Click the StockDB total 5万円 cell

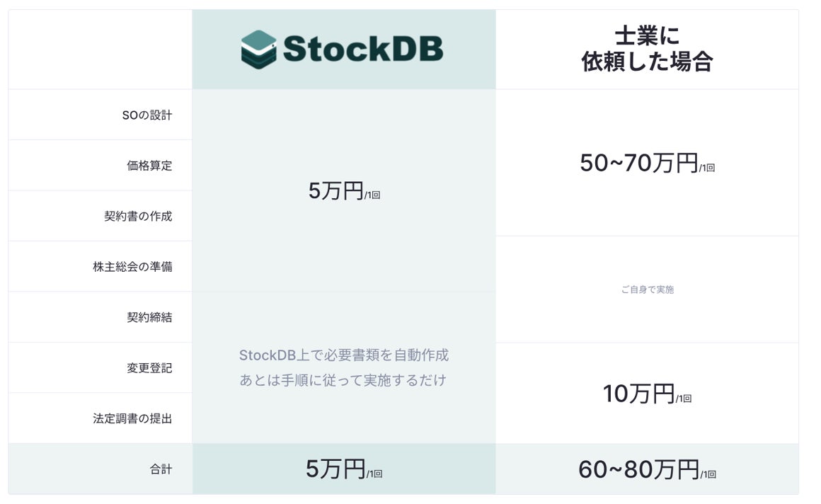344,469
